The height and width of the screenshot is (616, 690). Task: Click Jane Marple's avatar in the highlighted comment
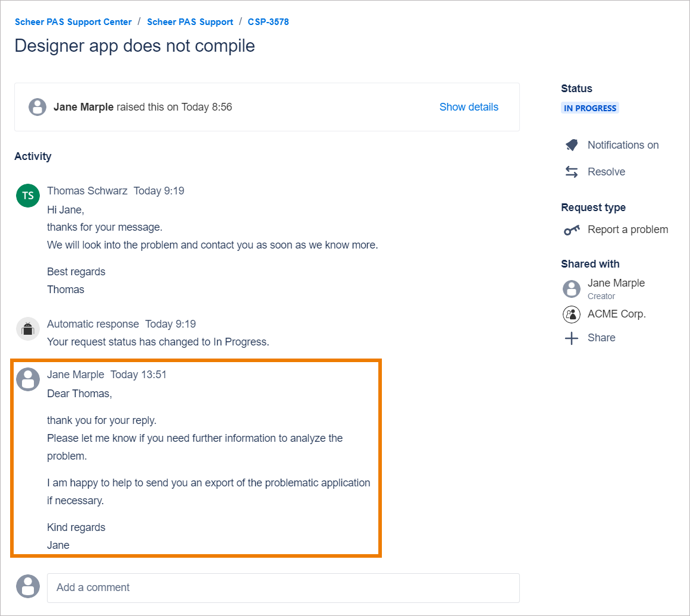27,379
